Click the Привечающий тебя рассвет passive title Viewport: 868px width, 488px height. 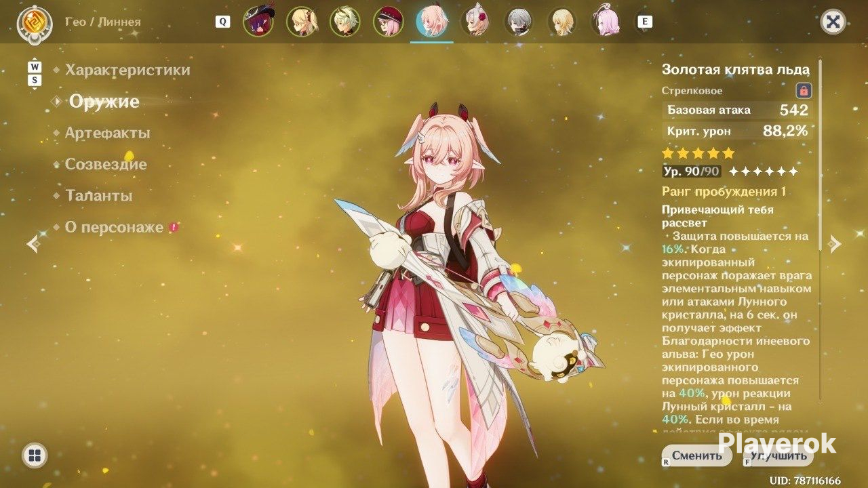pyautogui.click(x=717, y=216)
